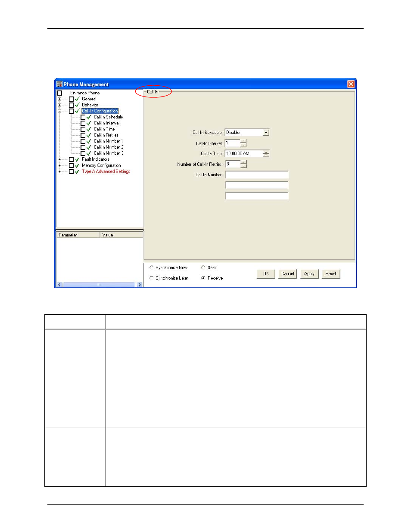Tick the Call-In Time tree checkbox
This screenshot has width=411, height=532.
pyautogui.click(x=83, y=129)
